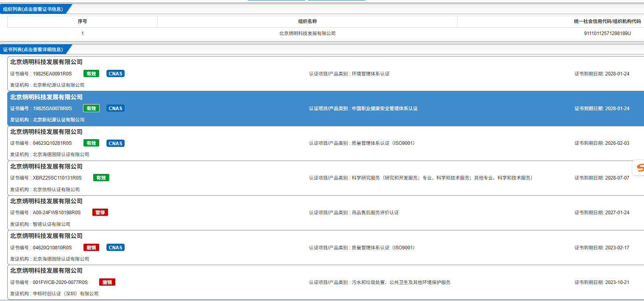This screenshot has height=301, width=644.
Task: Click issuer 北京新纪源认证有限公司 under 19825EA0091R0S
Action: (58, 85)
